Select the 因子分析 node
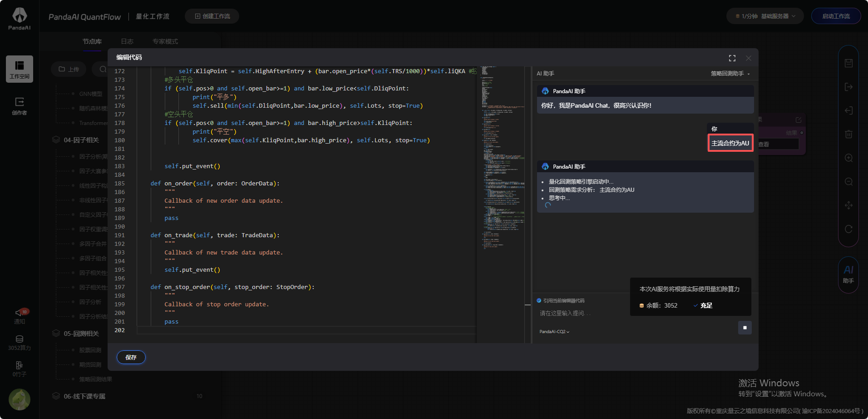 [x=90, y=302]
